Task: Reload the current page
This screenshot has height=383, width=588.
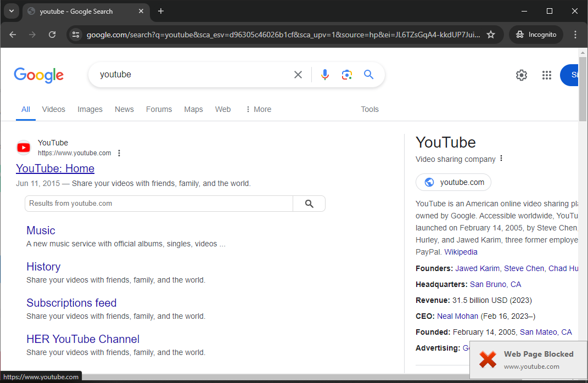Action: click(x=52, y=35)
